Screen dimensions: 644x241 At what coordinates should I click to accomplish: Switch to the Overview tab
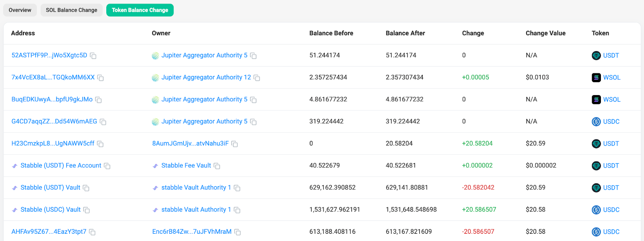click(x=20, y=10)
